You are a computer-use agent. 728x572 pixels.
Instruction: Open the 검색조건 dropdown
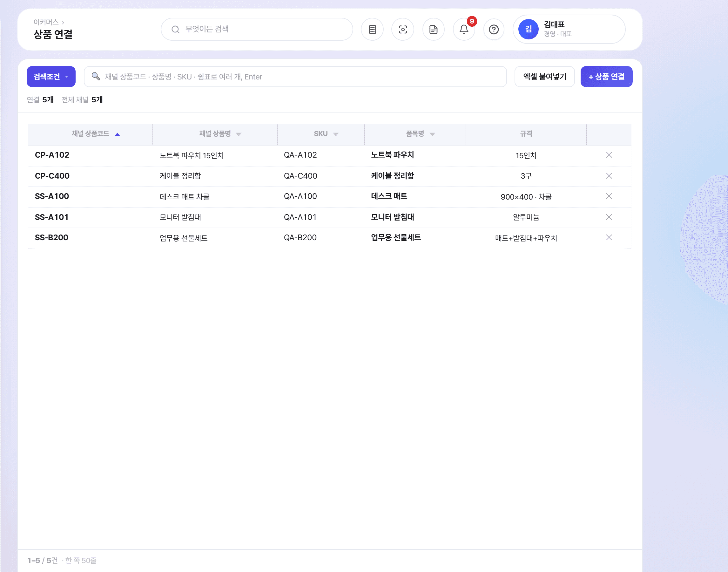(51, 77)
